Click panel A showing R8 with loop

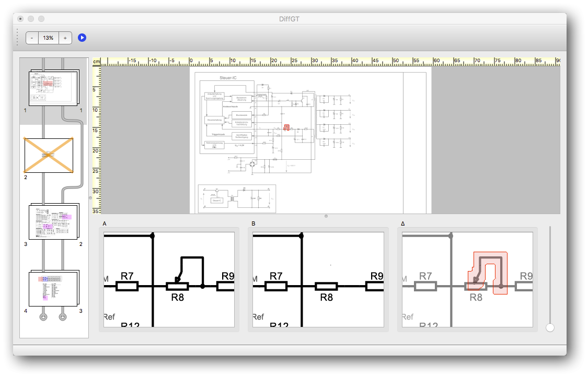pos(169,279)
